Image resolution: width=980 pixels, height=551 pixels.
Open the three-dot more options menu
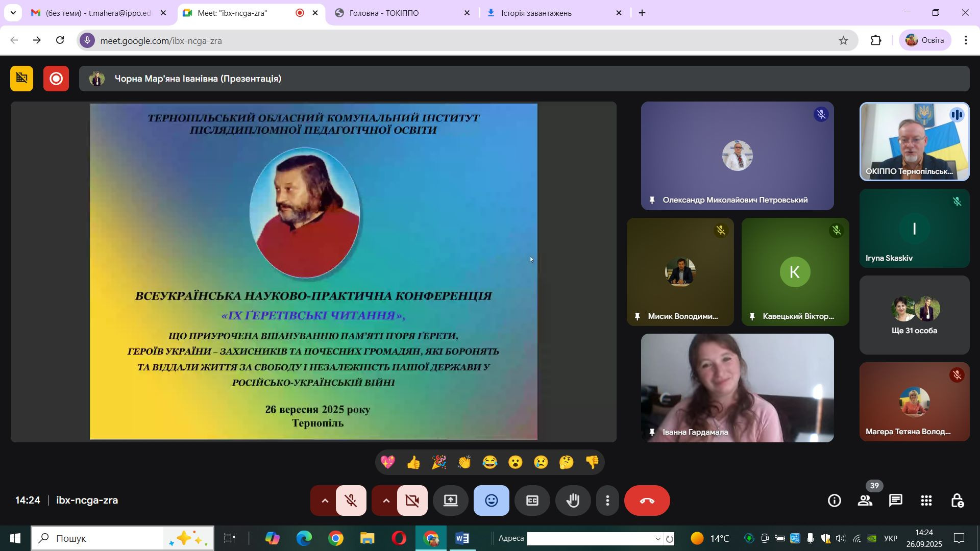tap(607, 501)
